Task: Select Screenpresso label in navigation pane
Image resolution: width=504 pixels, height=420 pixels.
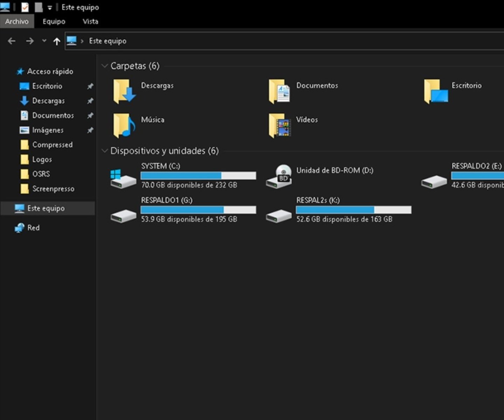Action: pos(53,189)
